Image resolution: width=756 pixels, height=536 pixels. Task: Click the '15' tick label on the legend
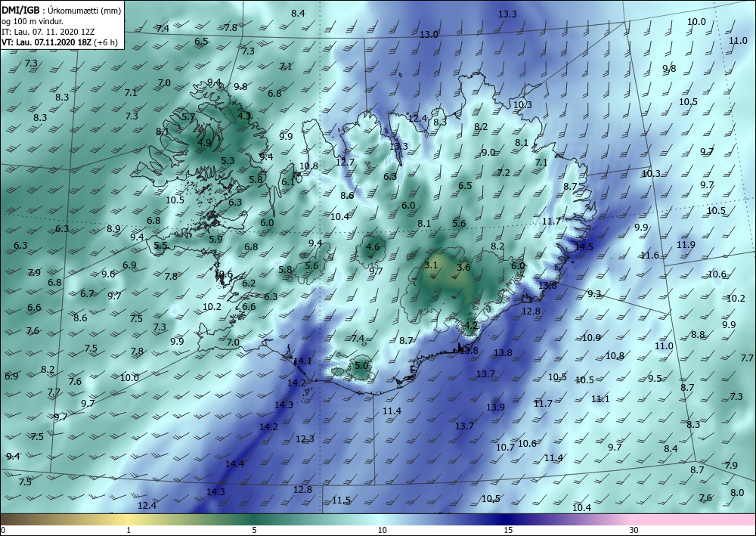[x=508, y=531]
